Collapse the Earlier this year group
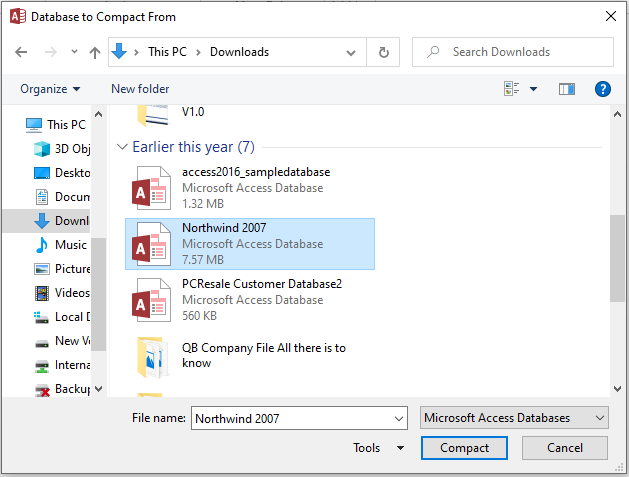Image resolution: width=629 pixels, height=477 pixels. (122, 147)
